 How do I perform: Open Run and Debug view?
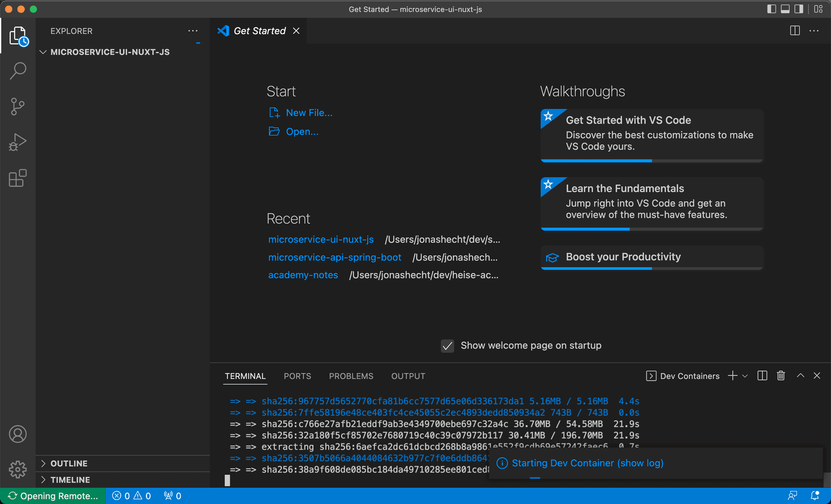coord(18,142)
